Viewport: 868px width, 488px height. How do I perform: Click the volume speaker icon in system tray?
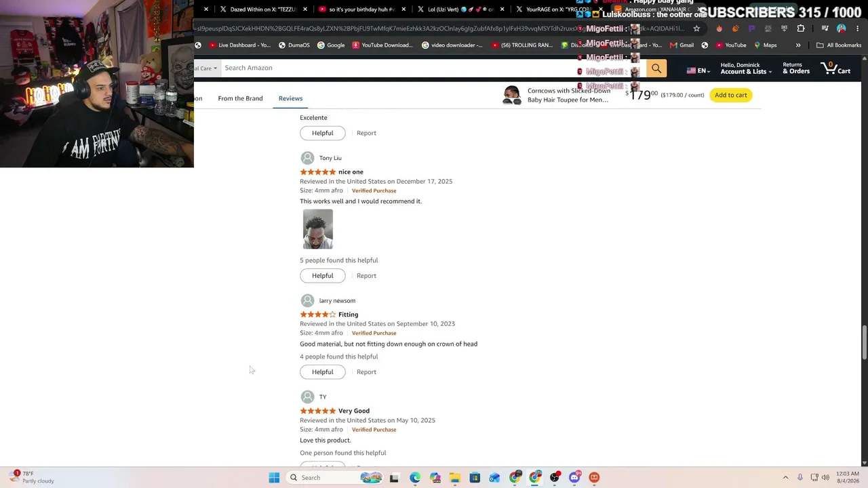825,478
